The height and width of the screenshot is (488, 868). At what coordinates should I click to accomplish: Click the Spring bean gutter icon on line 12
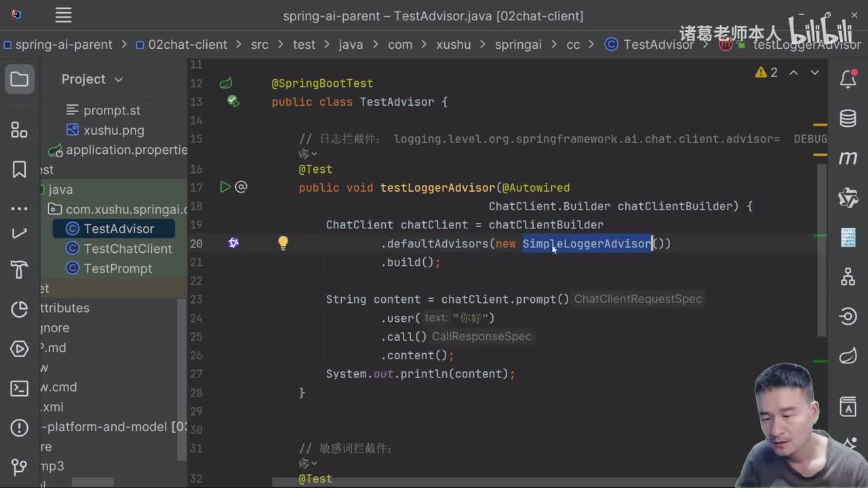coord(226,83)
